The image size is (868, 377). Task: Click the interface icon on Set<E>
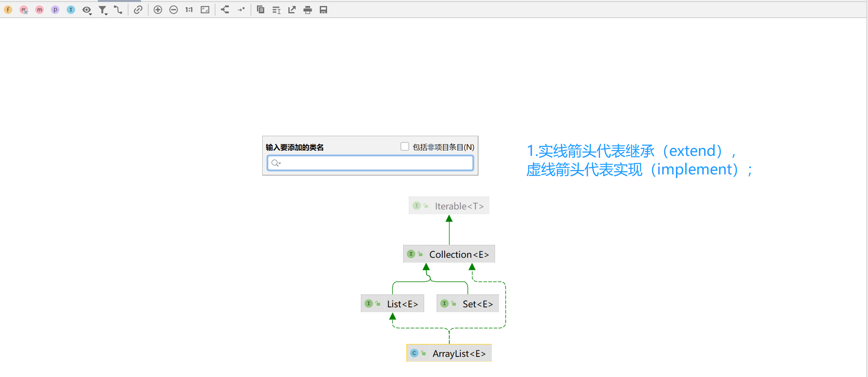pyautogui.click(x=445, y=304)
